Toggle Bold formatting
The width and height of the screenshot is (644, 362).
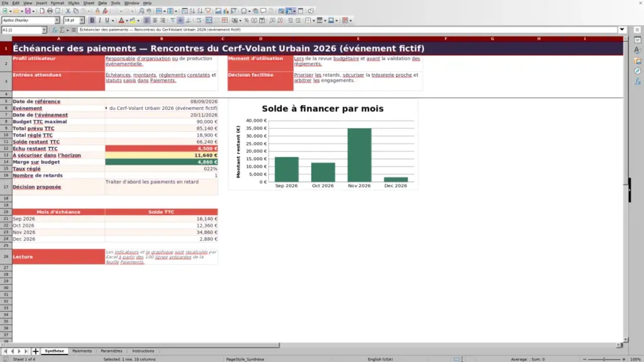[x=92, y=21]
